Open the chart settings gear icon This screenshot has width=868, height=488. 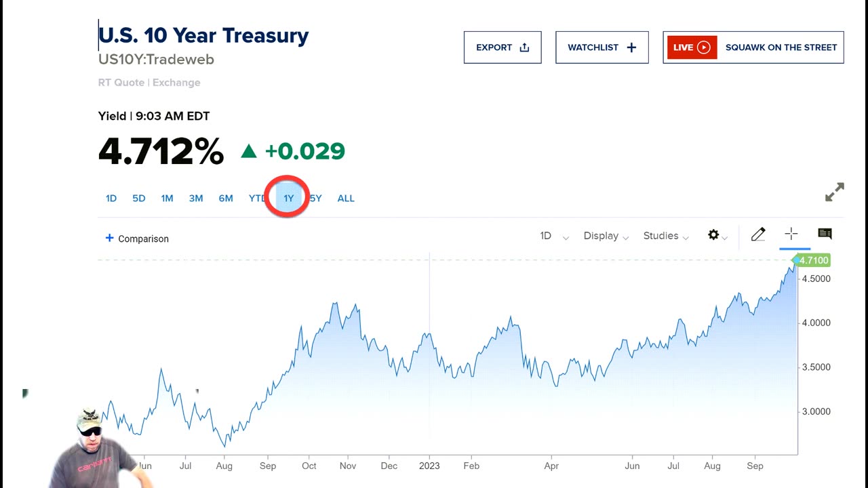[713, 235]
